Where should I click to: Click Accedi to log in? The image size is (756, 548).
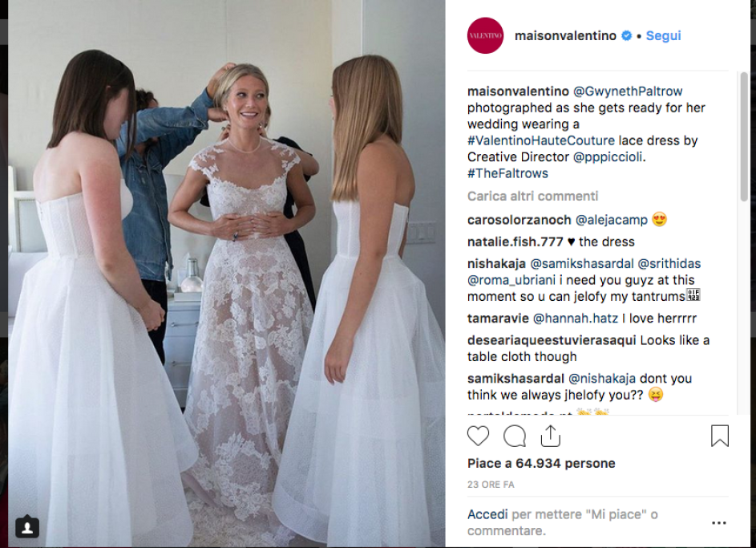coord(487,515)
